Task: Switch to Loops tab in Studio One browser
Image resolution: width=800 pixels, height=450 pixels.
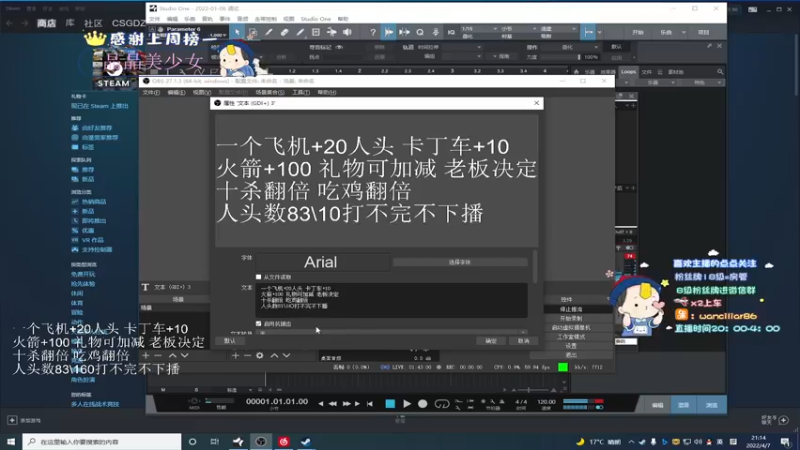Action: click(x=628, y=72)
